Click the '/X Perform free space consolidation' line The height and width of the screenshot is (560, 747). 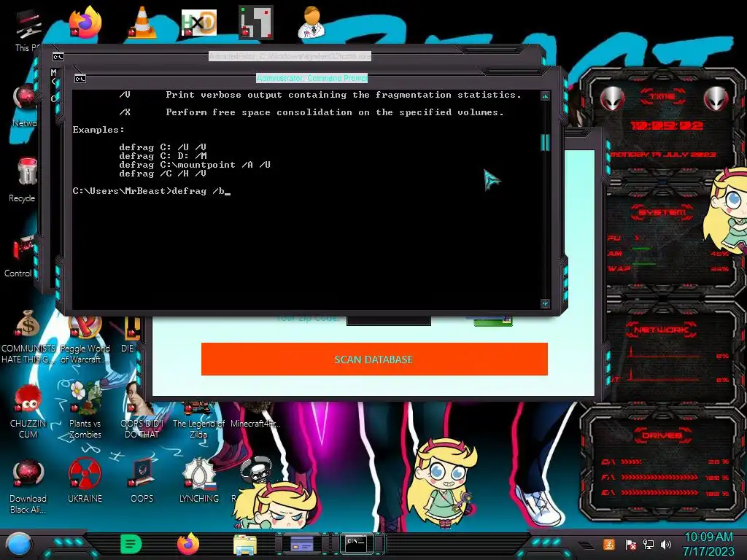click(x=311, y=112)
